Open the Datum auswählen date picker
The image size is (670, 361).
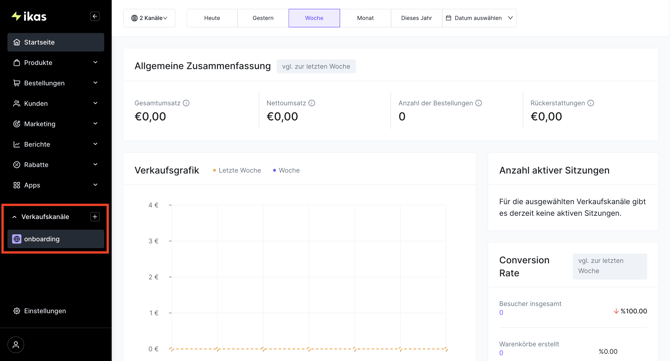(479, 18)
